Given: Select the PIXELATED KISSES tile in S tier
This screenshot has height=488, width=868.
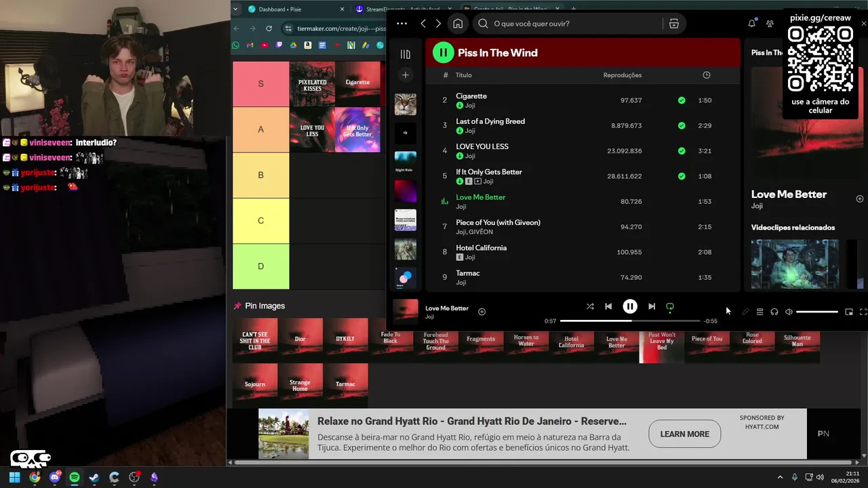Looking at the screenshot, I should tap(312, 84).
